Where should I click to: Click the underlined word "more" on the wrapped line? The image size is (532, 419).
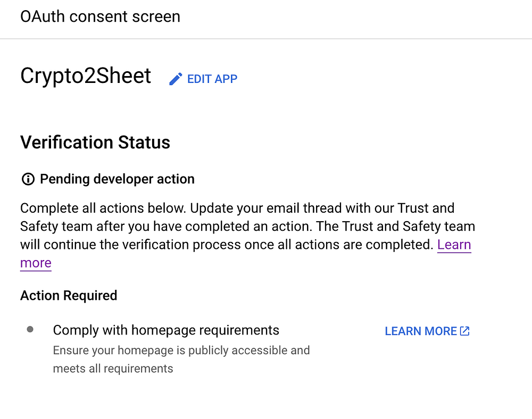(36, 263)
